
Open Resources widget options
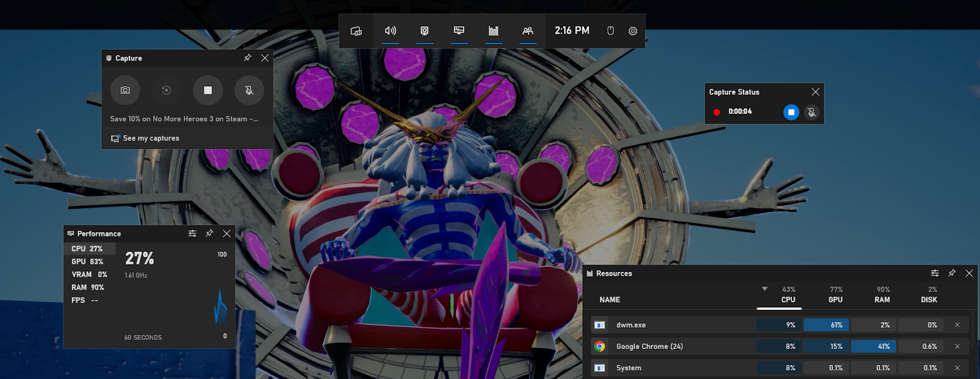click(x=935, y=273)
